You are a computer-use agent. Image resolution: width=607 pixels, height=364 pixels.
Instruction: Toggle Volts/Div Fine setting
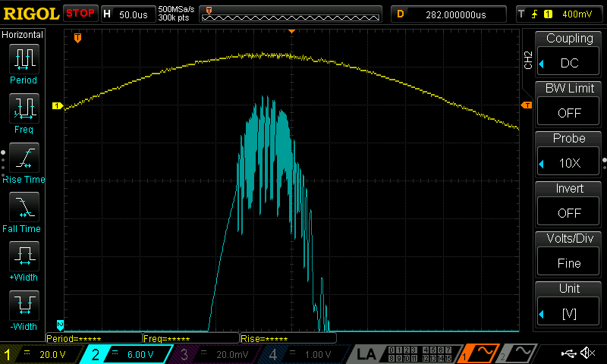coord(568,263)
